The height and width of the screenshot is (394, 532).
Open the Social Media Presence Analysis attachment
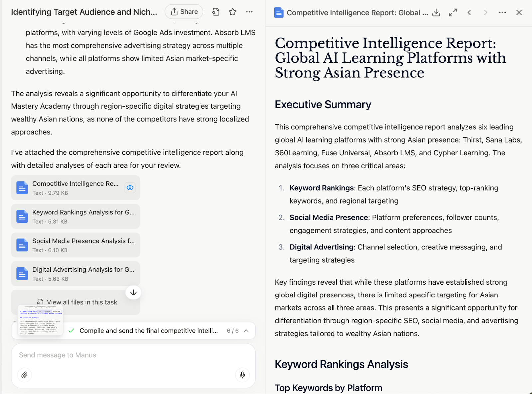(x=75, y=245)
